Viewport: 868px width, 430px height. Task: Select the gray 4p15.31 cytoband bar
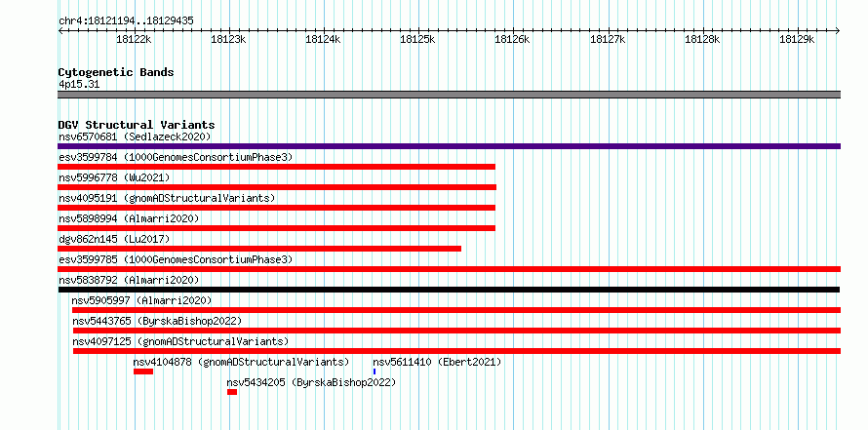(449, 95)
